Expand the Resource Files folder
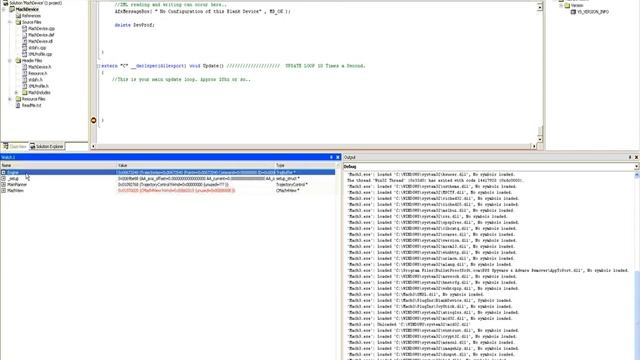 coord(10,99)
